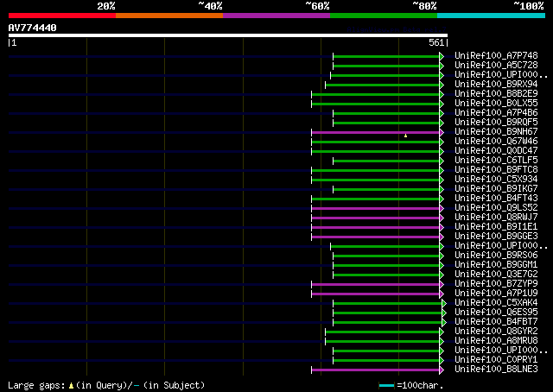Click the yellow query gap marker in B9NH67 row
The height and width of the screenshot is (392, 553).
pos(405,136)
